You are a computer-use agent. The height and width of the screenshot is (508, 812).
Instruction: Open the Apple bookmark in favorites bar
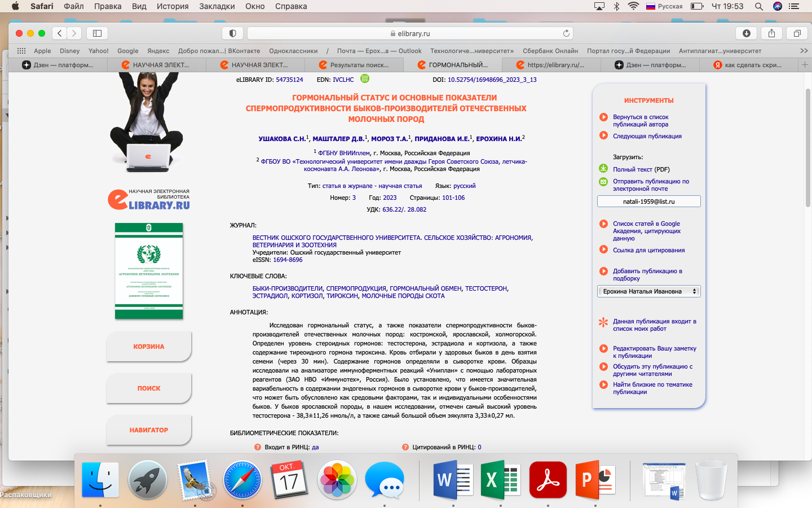[x=42, y=51]
